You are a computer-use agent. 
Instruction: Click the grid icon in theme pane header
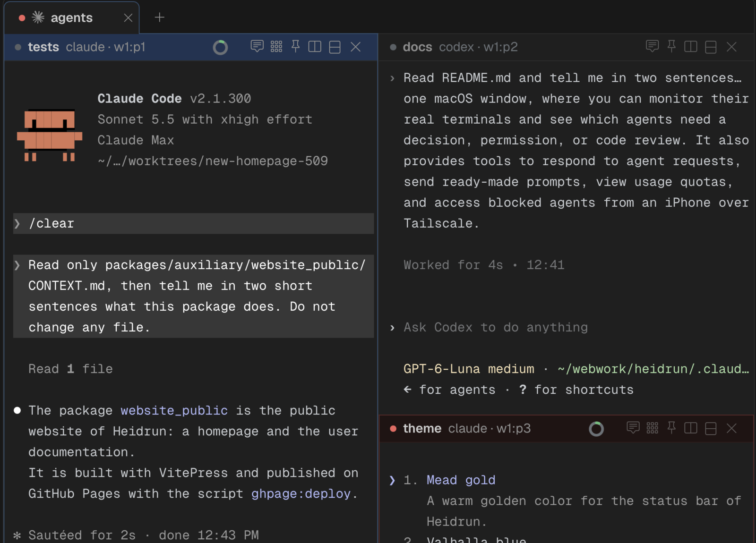653,428
